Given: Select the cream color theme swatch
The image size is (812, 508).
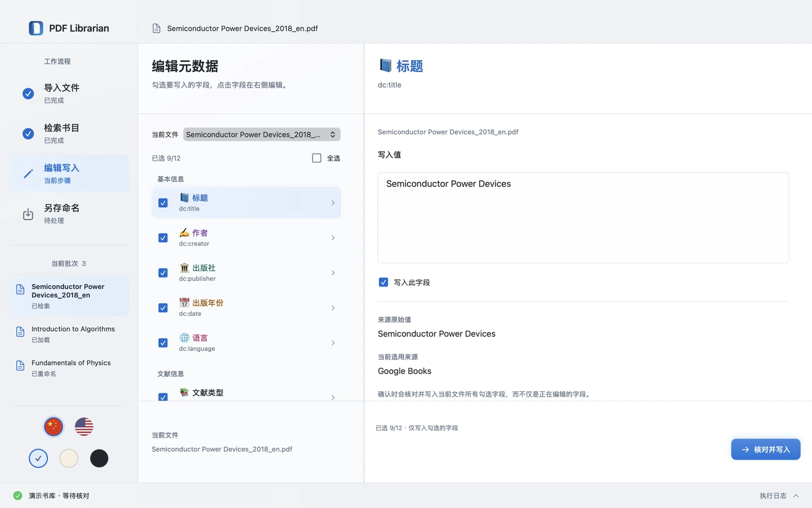Looking at the screenshot, I should pyautogui.click(x=69, y=458).
